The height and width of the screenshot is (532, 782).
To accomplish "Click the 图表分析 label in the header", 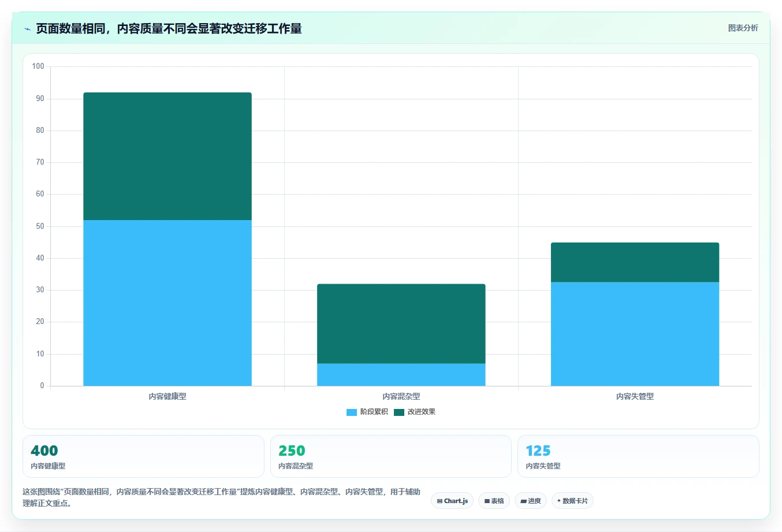I will [743, 28].
